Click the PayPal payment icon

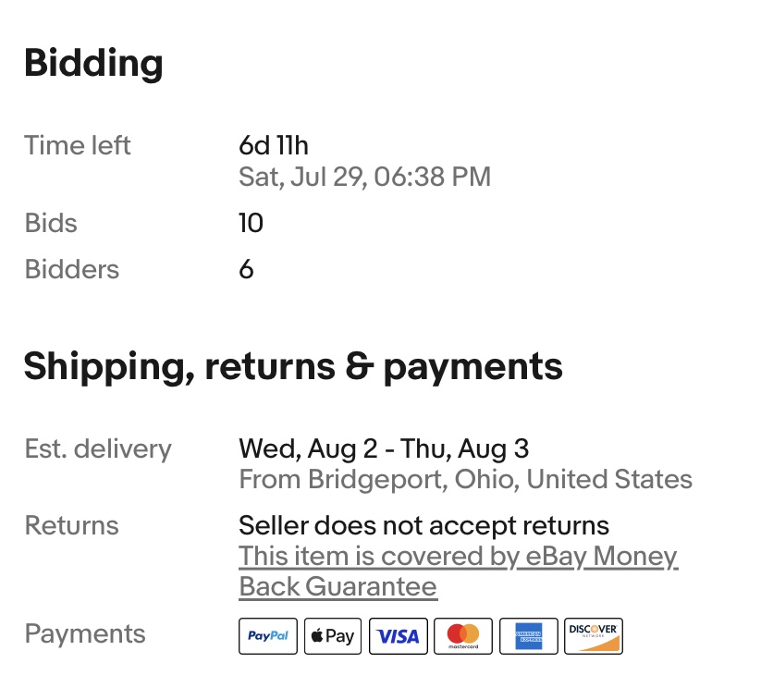point(268,636)
